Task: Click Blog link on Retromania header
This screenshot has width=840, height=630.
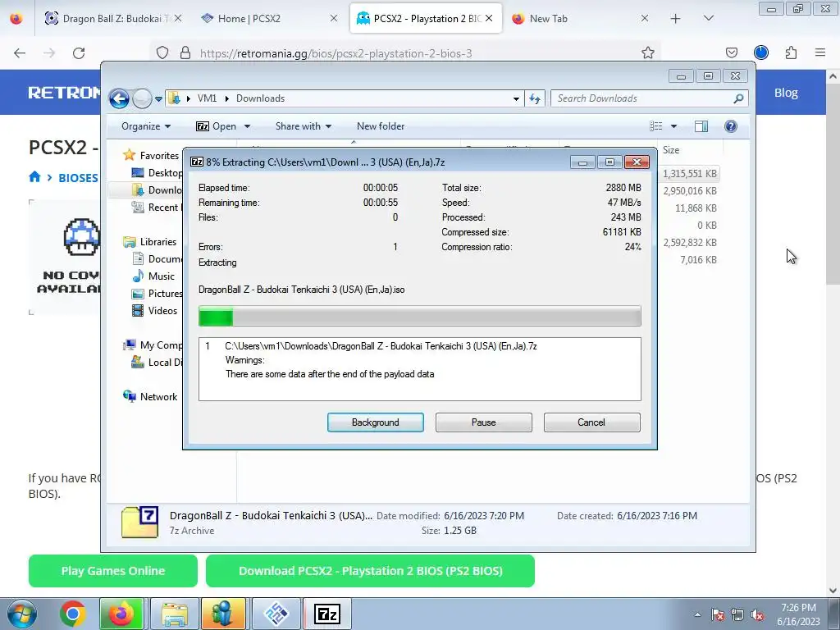Action: [786, 93]
